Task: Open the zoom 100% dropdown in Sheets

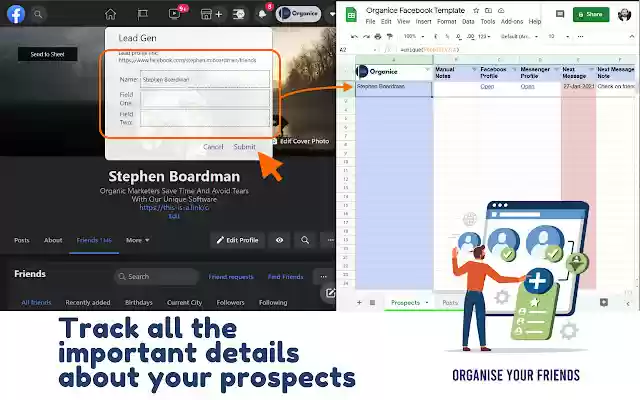Action: 413,36
